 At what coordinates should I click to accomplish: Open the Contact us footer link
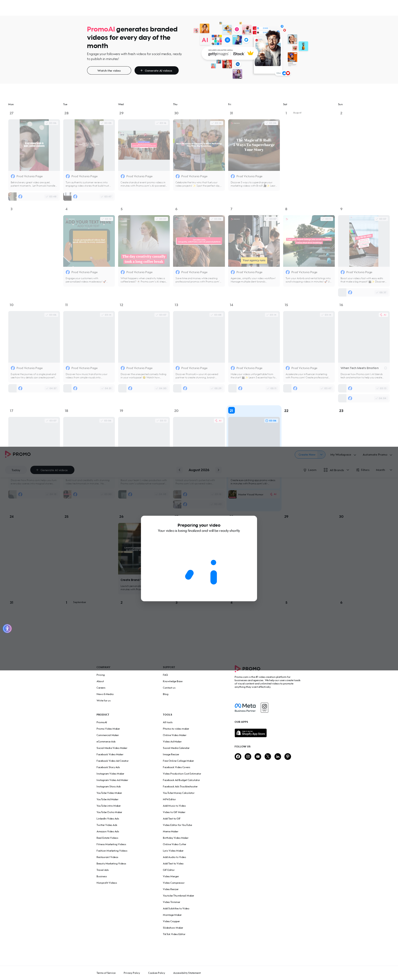pyautogui.click(x=169, y=688)
